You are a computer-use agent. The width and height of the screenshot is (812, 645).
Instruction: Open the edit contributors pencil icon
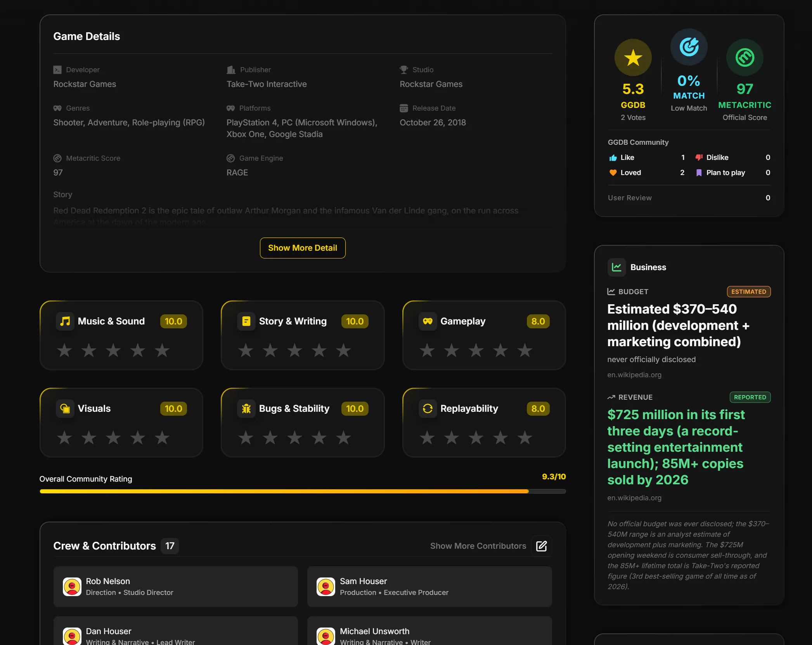click(541, 546)
